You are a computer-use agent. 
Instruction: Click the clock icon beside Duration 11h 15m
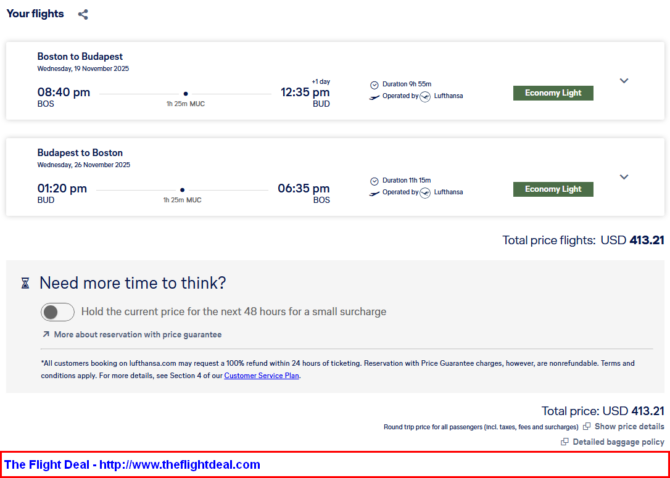(374, 182)
